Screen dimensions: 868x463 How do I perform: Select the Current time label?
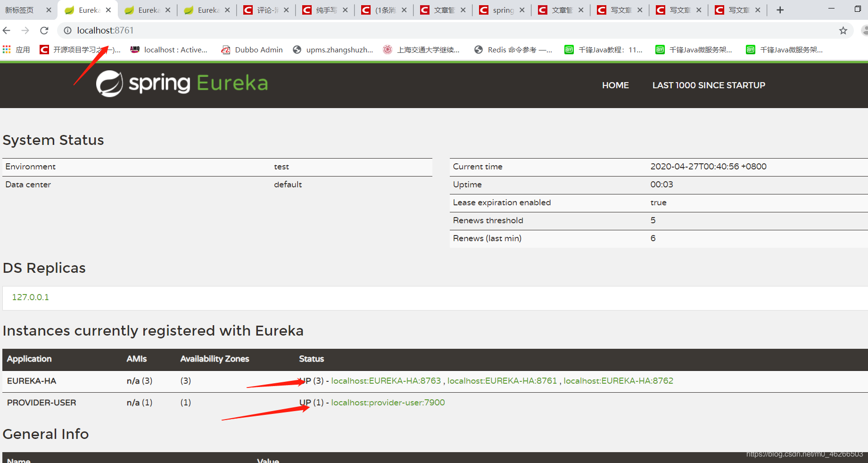[478, 167]
